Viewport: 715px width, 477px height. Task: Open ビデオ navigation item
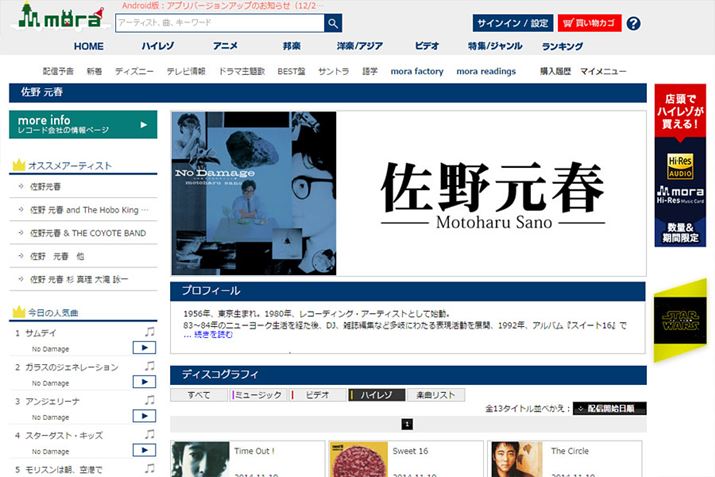pyautogui.click(x=427, y=46)
